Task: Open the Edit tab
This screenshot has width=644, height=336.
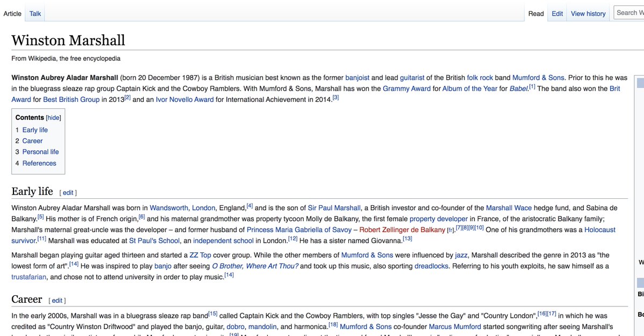Action: tap(558, 13)
